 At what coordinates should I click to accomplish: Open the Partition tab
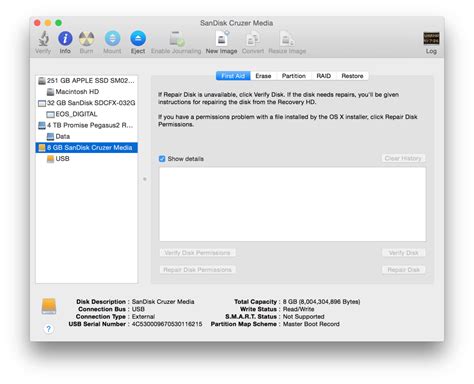click(x=294, y=76)
